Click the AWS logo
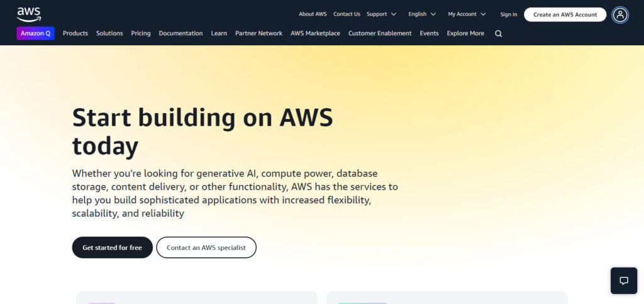The image size is (644, 304). 29,14
